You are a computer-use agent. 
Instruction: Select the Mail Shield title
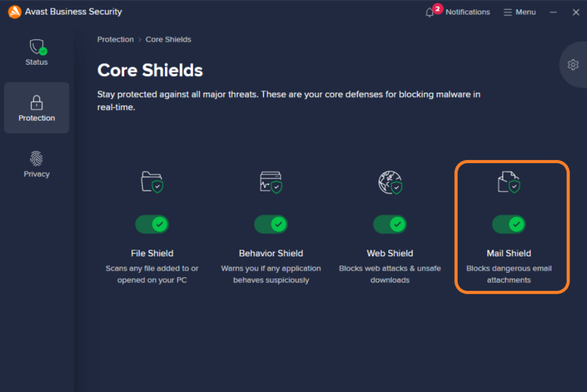pyautogui.click(x=509, y=253)
